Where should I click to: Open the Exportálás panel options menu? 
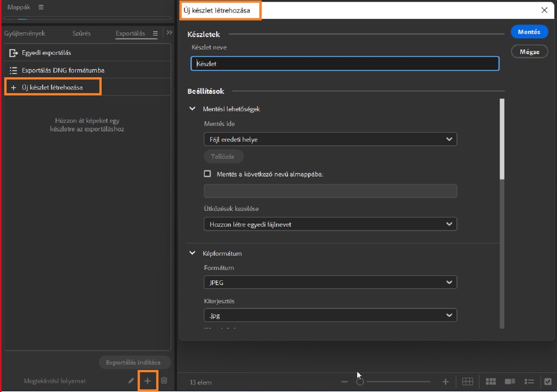[155, 34]
